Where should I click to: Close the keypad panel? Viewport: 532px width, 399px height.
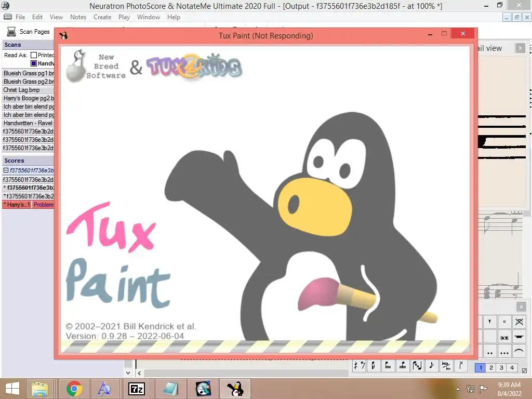[521, 307]
